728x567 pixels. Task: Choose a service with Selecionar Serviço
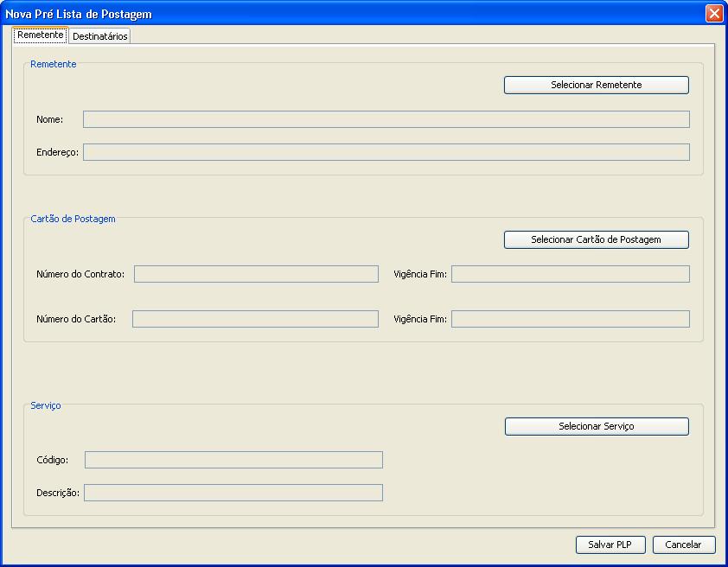click(596, 426)
